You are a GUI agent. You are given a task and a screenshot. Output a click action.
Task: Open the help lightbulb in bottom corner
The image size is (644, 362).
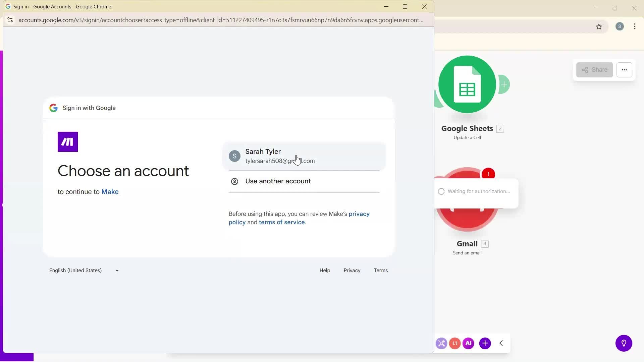624,343
